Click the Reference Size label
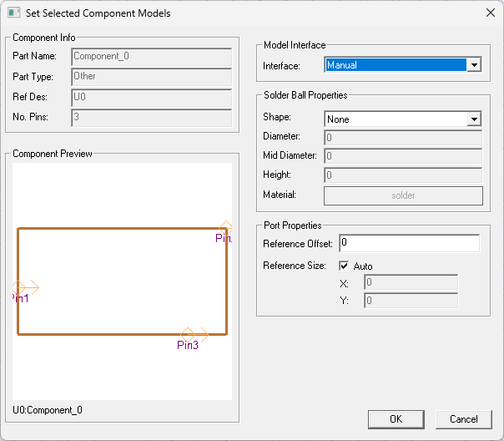This screenshot has width=504, height=441. click(x=295, y=266)
